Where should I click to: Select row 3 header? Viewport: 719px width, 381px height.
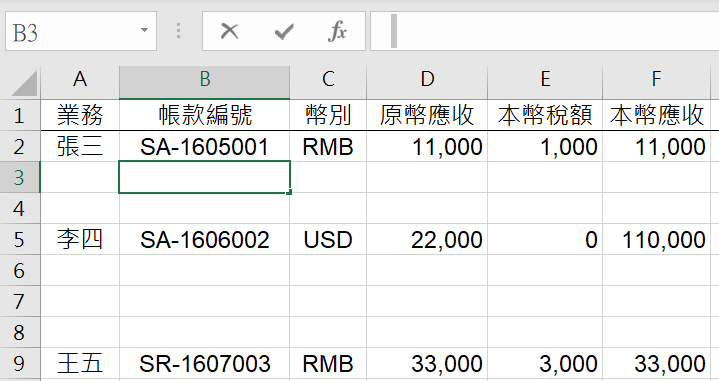tap(20, 177)
